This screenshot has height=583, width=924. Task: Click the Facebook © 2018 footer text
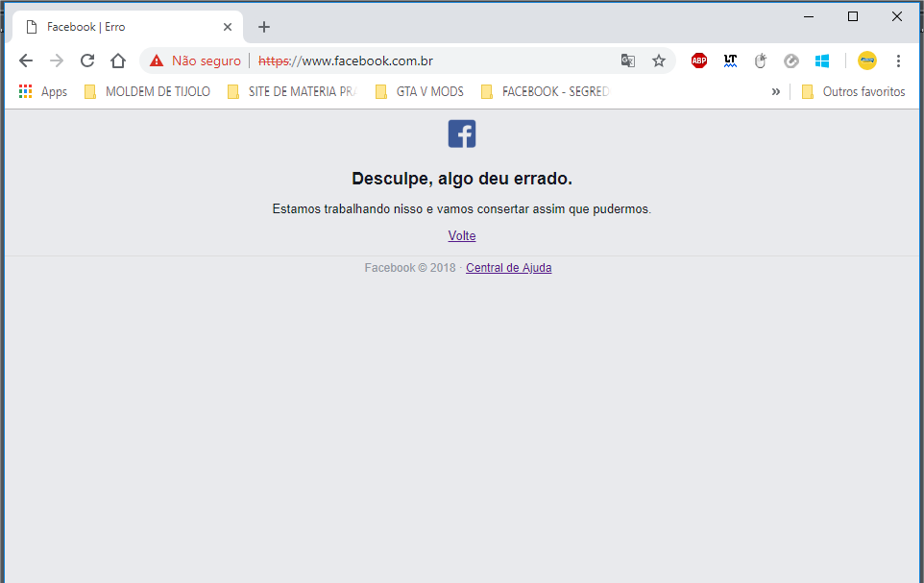coord(410,268)
